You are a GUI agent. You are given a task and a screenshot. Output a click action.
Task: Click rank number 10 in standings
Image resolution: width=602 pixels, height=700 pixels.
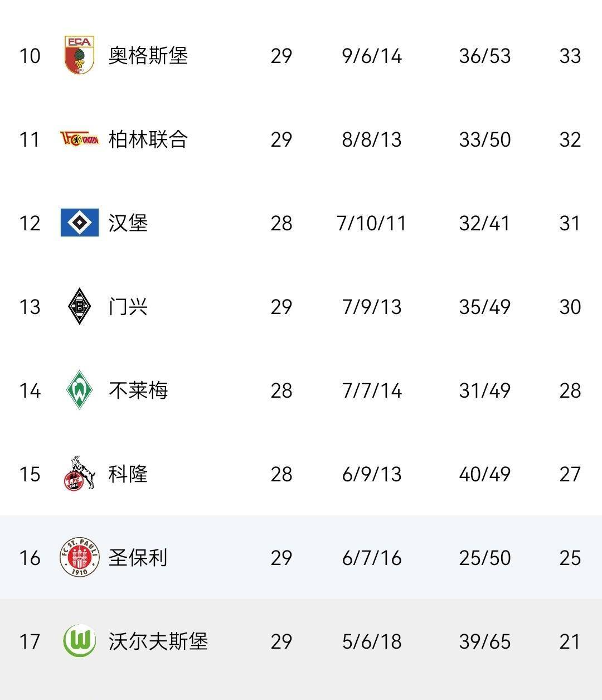click(30, 56)
